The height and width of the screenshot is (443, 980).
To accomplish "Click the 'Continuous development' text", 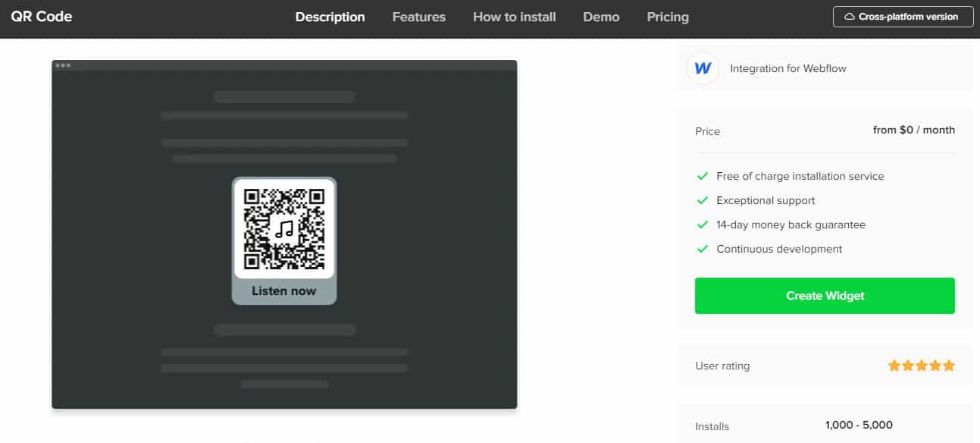I will point(779,249).
